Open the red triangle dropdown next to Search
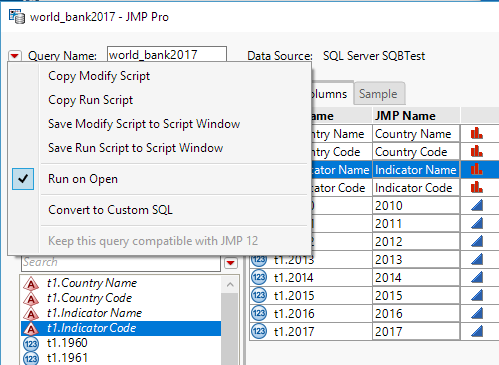The height and width of the screenshot is (365, 499). click(x=231, y=263)
